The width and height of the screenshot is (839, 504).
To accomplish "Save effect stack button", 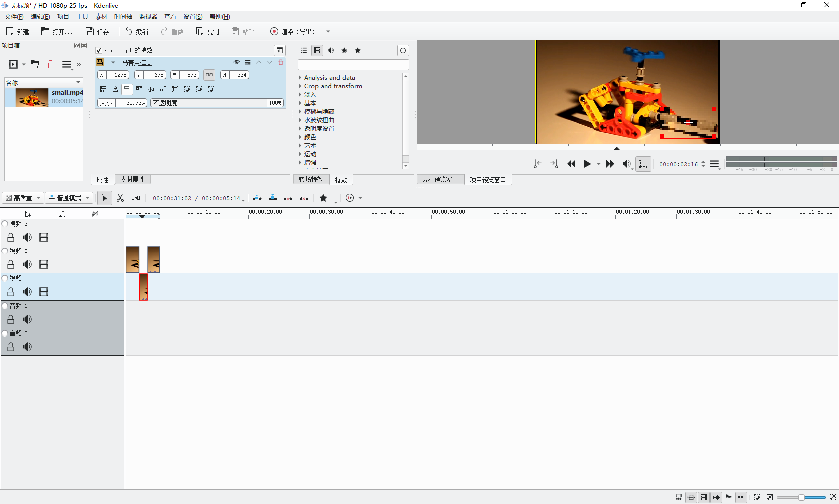I will 280,50.
